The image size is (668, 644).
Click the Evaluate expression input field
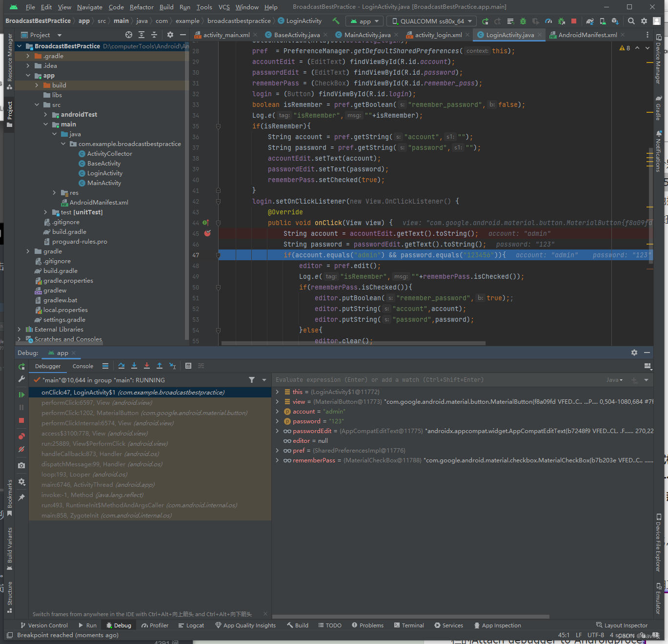pos(437,380)
